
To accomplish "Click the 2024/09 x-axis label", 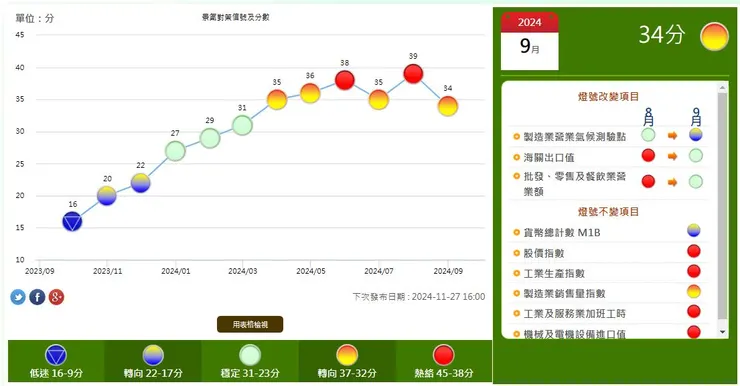I will point(448,271).
